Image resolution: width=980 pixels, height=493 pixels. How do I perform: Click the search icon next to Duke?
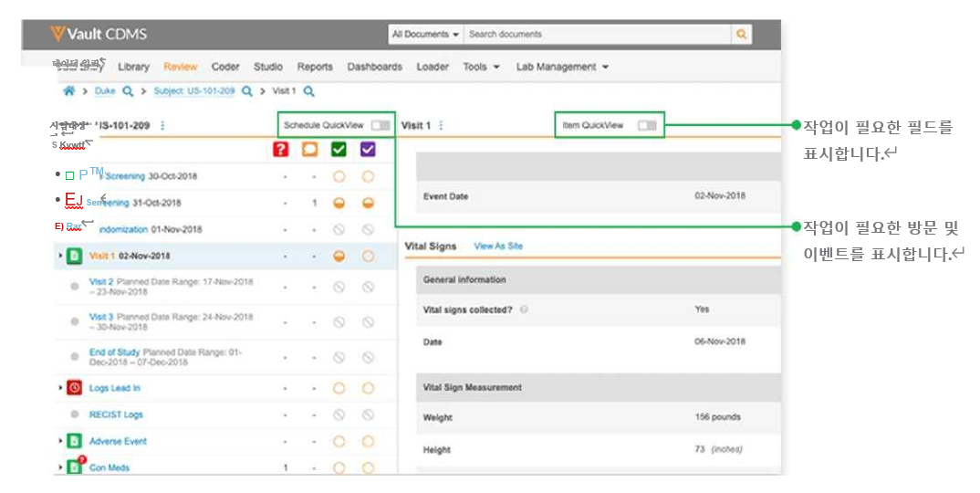click(x=128, y=91)
